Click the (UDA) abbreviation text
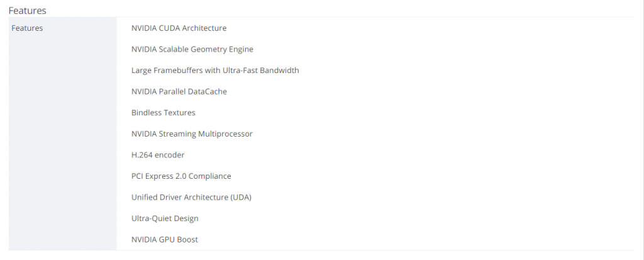This screenshot has height=260, width=644. [241, 198]
